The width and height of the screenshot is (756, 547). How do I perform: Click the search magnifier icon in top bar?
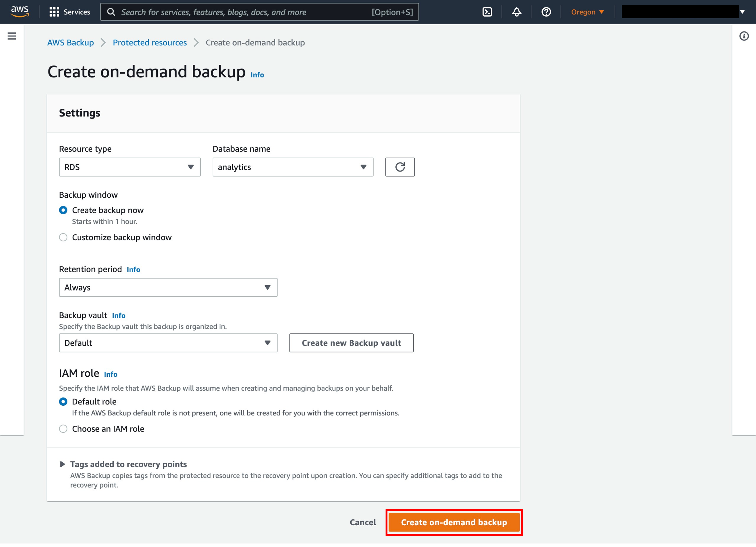point(111,12)
